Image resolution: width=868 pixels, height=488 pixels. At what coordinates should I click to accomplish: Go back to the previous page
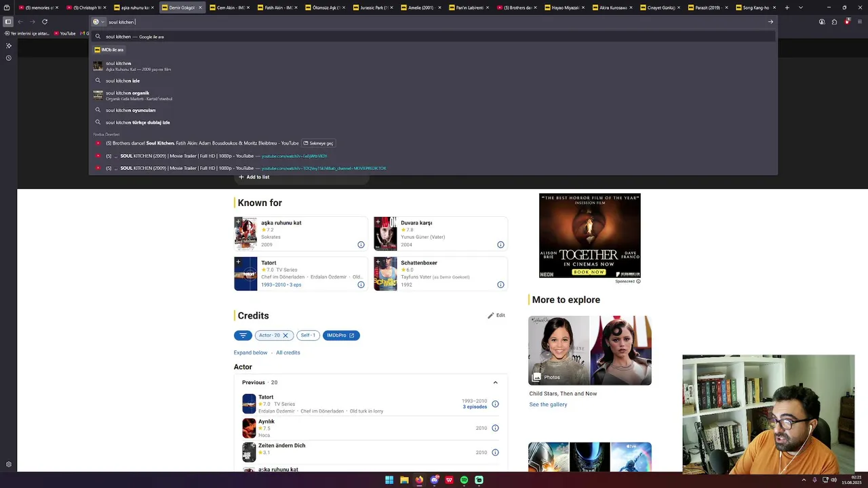(20, 22)
